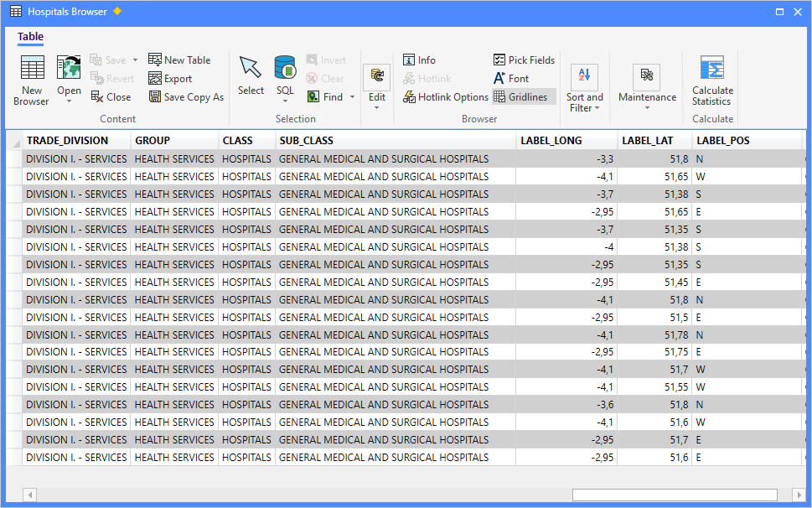Click the LABEL_LONG cell showing -3,3
This screenshot has width=812, height=508.
pyautogui.click(x=566, y=159)
